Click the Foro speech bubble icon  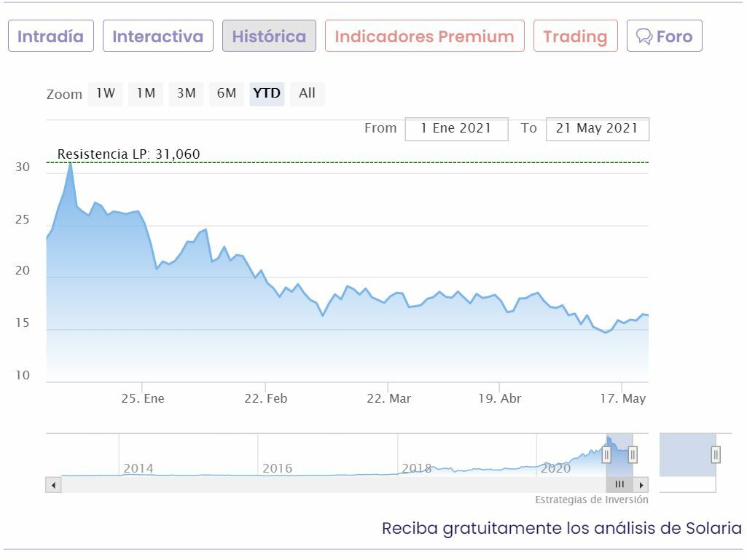pos(644,36)
